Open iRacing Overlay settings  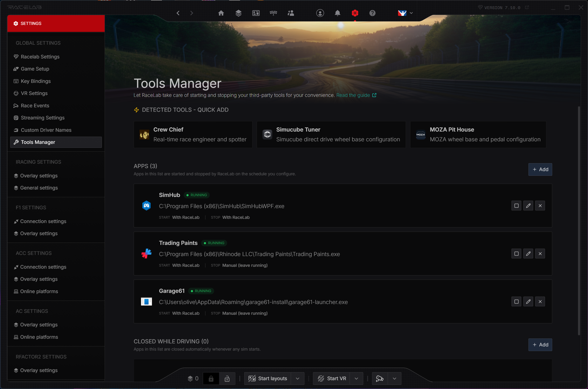point(56,176)
